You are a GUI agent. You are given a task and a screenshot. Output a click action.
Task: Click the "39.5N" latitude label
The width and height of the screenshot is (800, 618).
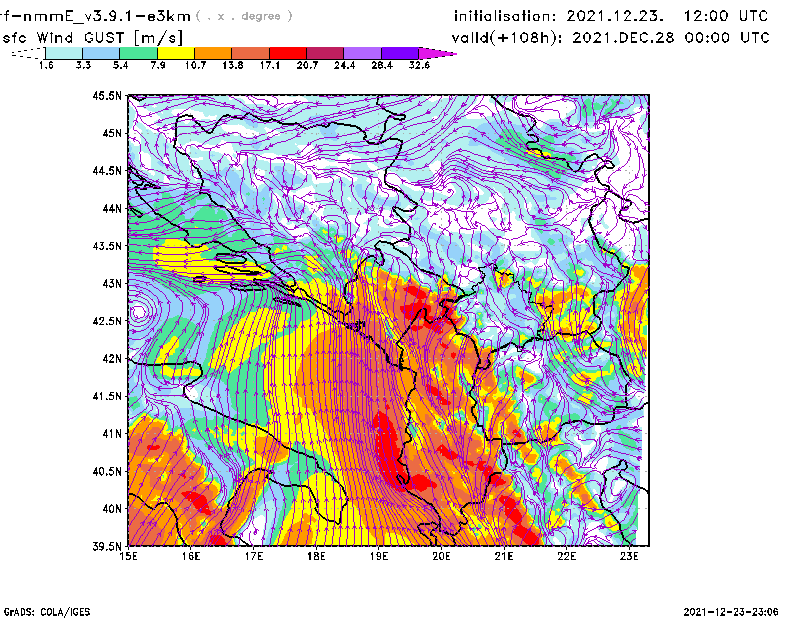point(107,547)
